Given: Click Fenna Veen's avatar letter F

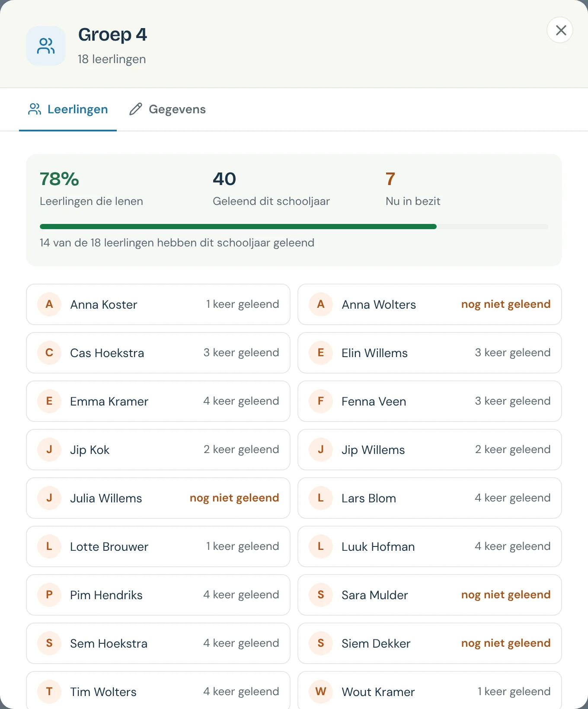Looking at the screenshot, I should click(321, 401).
